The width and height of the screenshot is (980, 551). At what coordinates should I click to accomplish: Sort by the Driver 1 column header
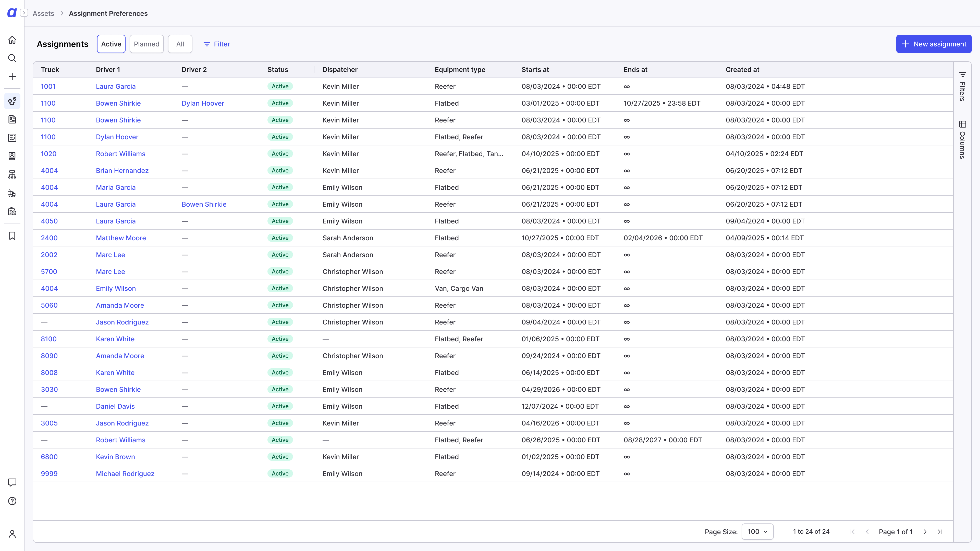point(108,70)
